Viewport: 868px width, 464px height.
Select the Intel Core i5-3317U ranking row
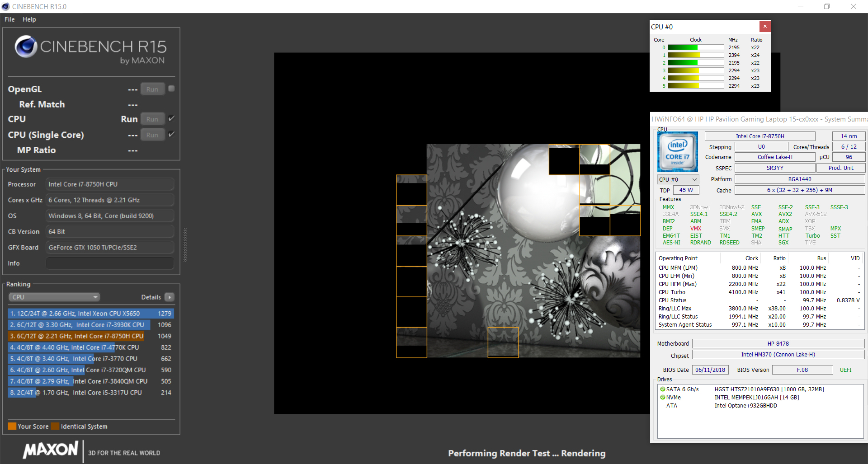91,393
